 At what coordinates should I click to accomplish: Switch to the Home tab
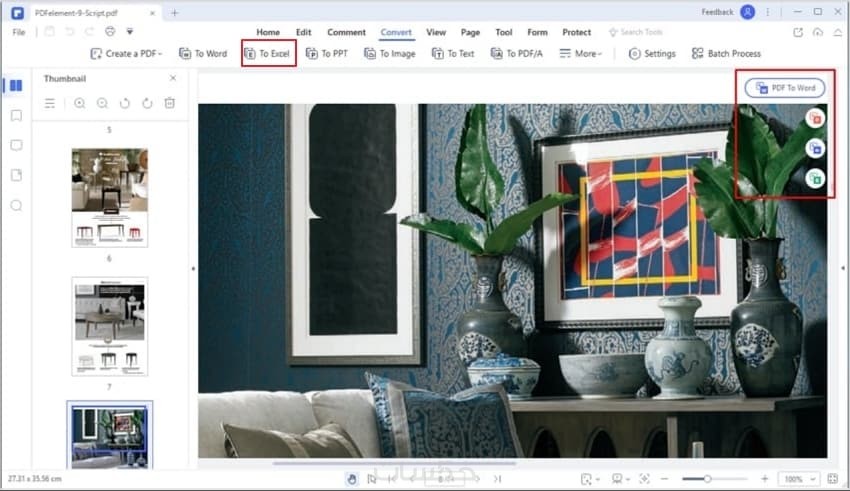click(x=268, y=32)
